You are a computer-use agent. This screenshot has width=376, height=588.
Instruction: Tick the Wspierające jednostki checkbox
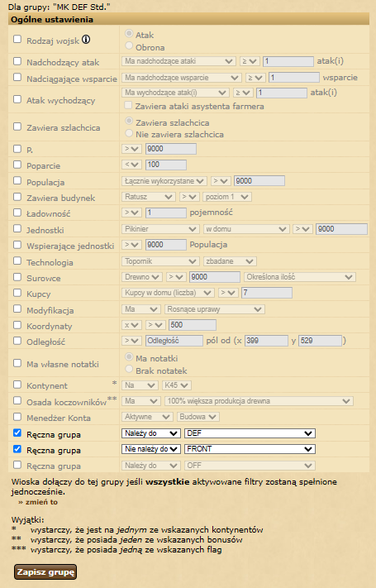tap(17, 245)
